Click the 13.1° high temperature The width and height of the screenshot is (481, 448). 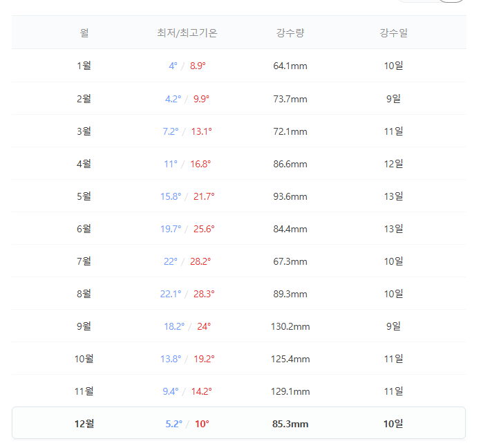202,131
